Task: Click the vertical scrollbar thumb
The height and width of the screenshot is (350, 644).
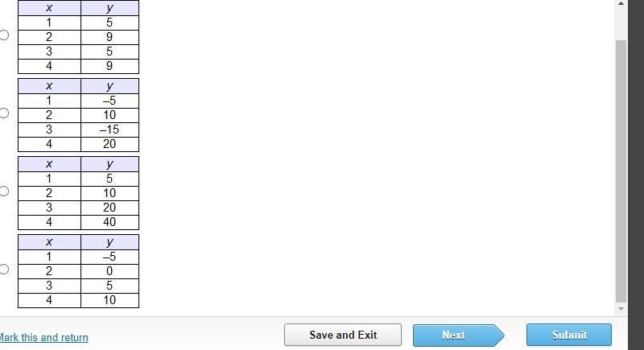Action: click(621, 171)
